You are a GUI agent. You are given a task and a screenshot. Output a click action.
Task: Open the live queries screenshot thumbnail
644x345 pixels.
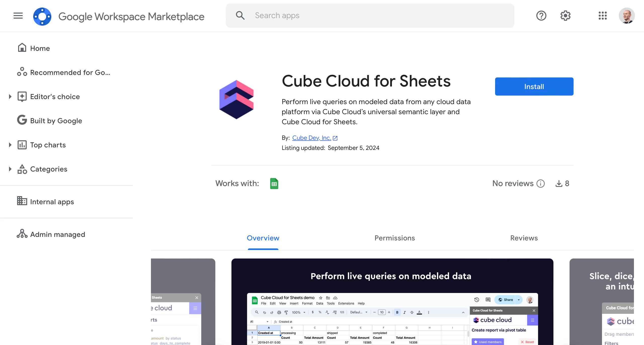coord(392,302)
